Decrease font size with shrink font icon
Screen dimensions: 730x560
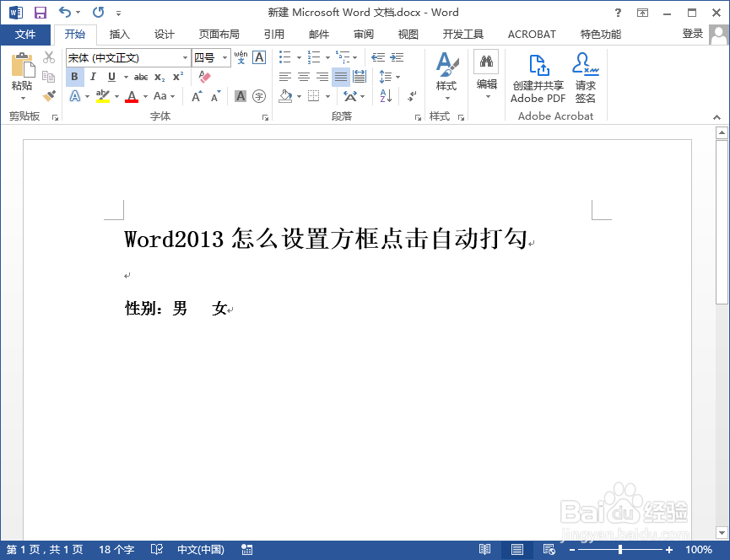[x=215, y=96]
